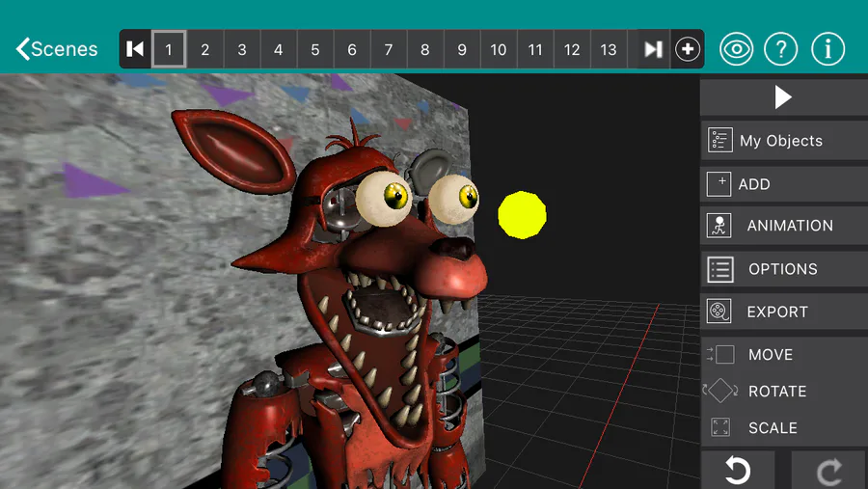This screenshot has height=489, width=868.
Task: Open the ANIMATION menu
Action: (784, 226)
